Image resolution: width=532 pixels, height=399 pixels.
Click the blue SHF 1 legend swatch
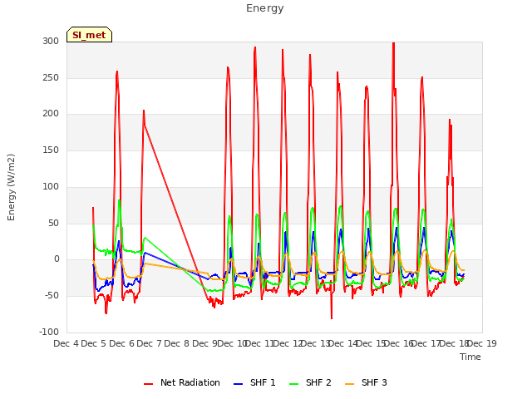coord(239,384)
